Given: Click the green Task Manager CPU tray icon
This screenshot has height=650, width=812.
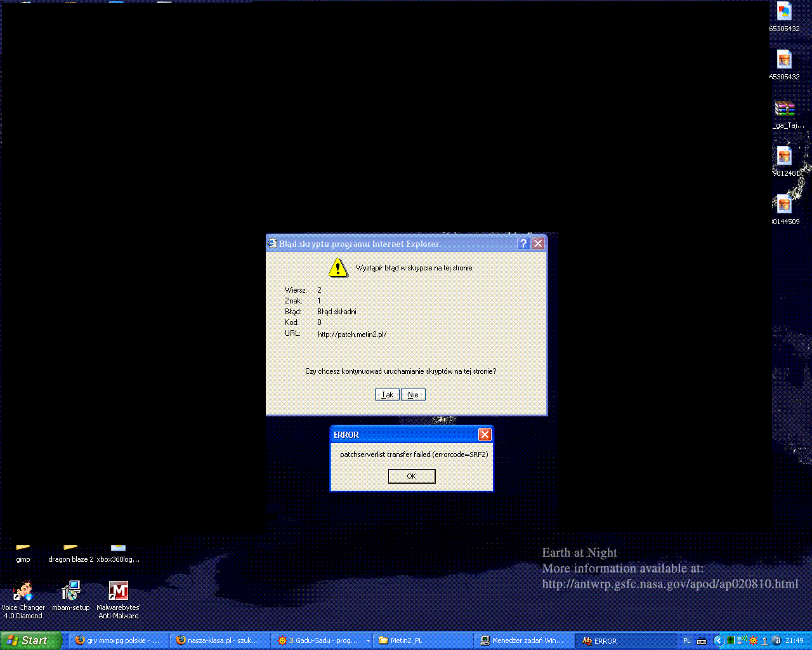Looking at the screenshot, I should pos(731,640).
